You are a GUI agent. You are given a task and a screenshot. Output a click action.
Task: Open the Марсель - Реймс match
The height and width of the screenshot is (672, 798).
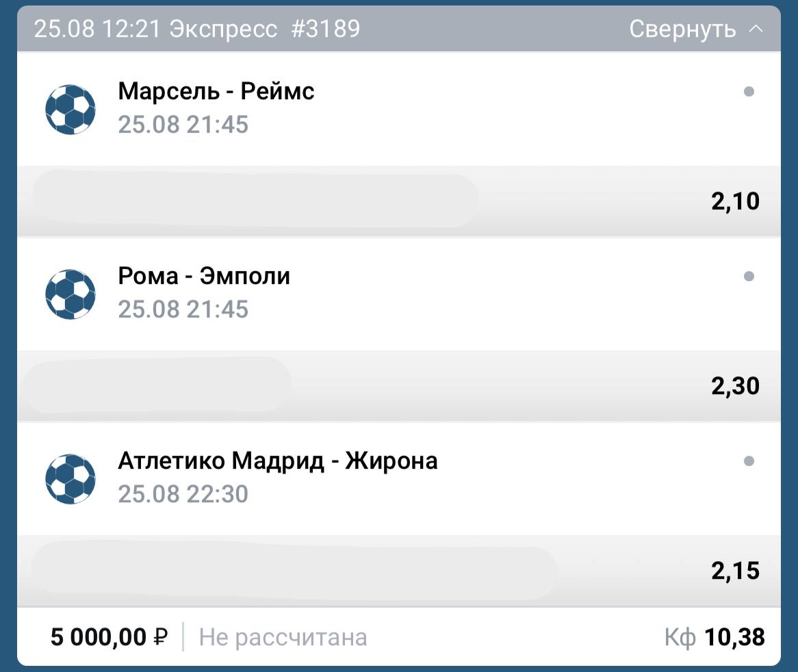point(216,91)
